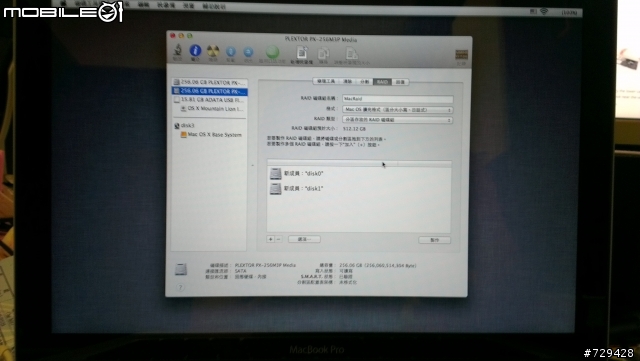Click the RAID set name field containing MacRaid
This screenshot has width=640, height=361.
[x=398, y=99]
